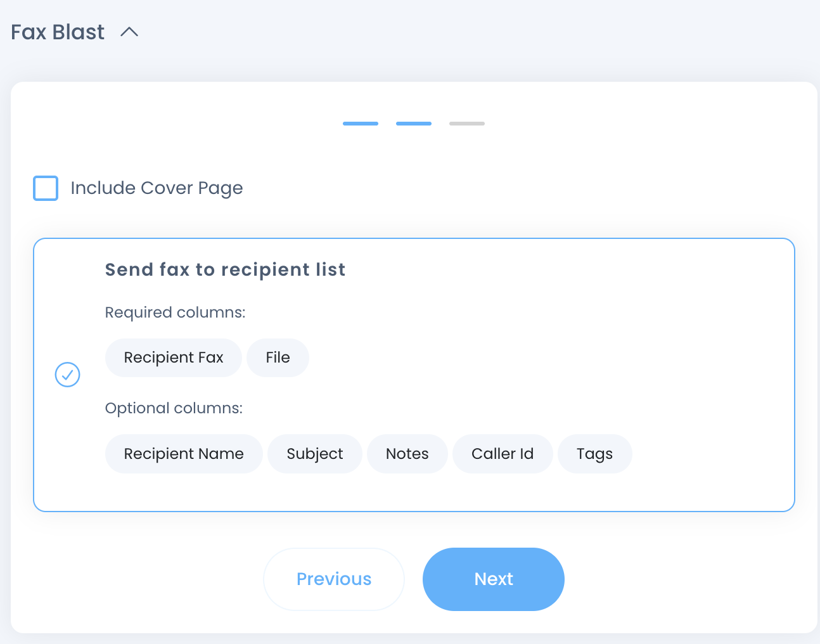Click the Tags column chip

click(x=594, y=454)
